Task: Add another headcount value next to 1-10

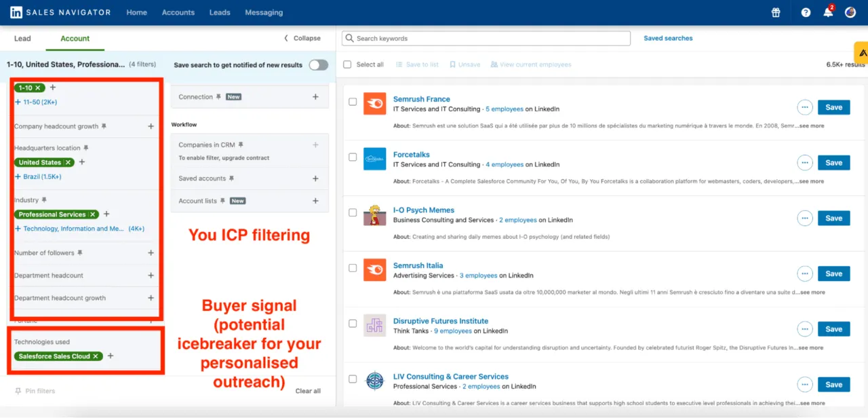Action: pos(53,88)
